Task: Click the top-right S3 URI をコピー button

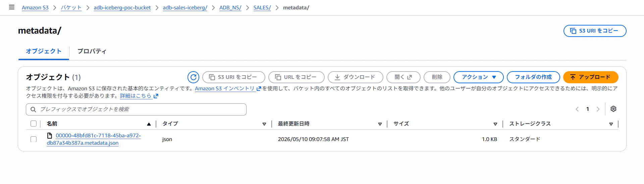Action: click(x=595, y=31)
